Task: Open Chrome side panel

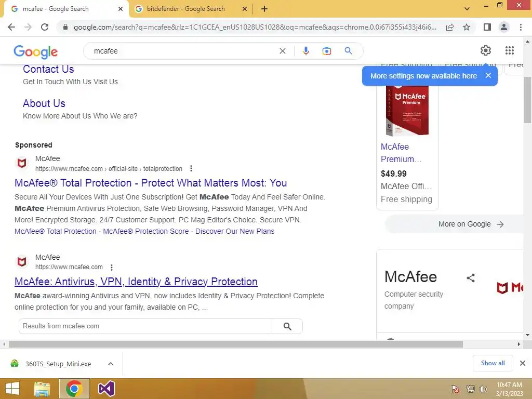Action: tap(487, 27)
